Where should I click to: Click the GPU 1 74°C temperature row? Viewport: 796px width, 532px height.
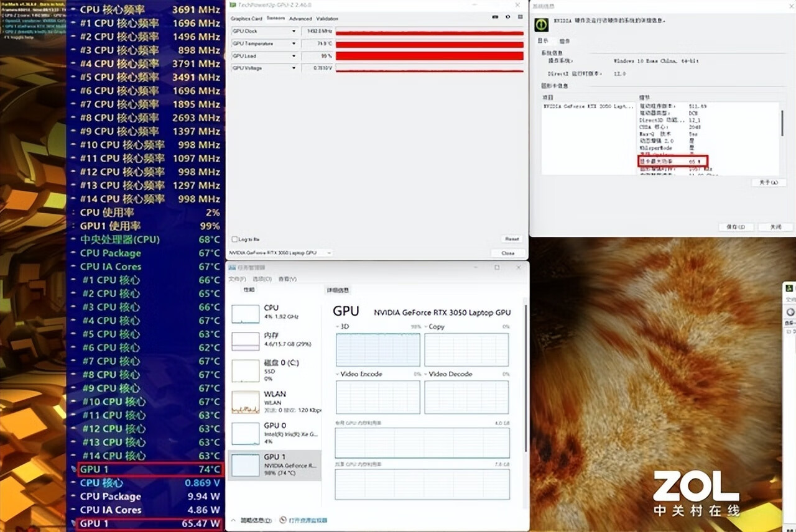(149, 469)
